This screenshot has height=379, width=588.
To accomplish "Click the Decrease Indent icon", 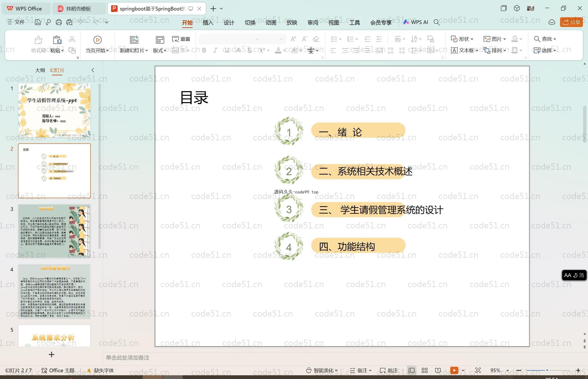I will click(x=367, y=39).
